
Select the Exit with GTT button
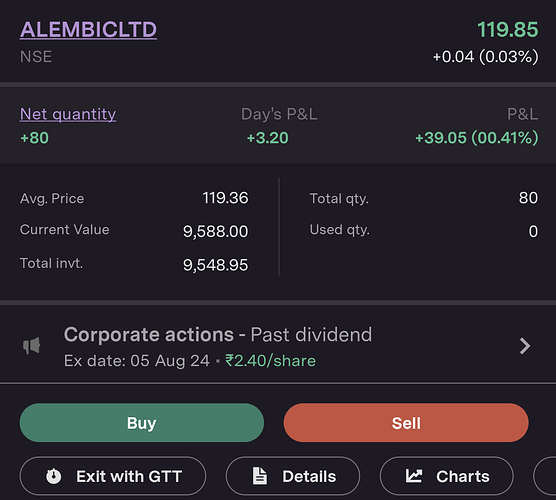point(113,476)
